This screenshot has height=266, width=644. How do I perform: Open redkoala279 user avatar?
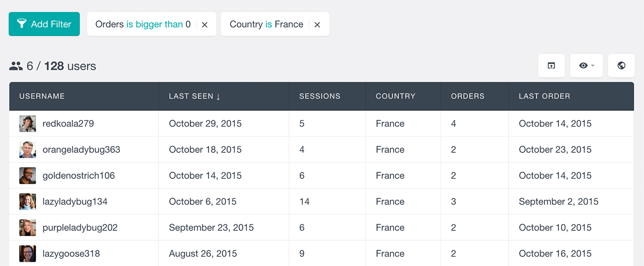pyautogui.click(x=28, y=124)
